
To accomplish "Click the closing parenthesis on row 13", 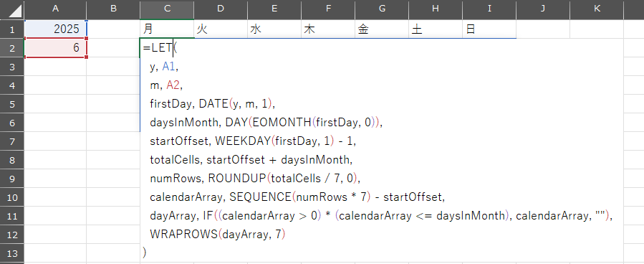I will point(144,253).
